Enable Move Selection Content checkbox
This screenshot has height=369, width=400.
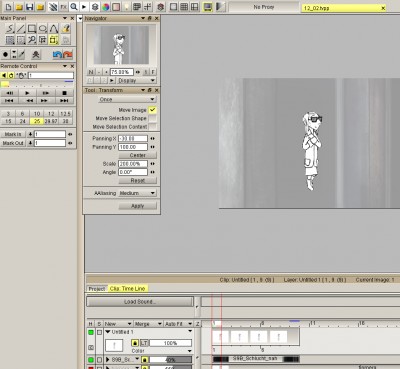pyautogui.click(x=152, y=127)
